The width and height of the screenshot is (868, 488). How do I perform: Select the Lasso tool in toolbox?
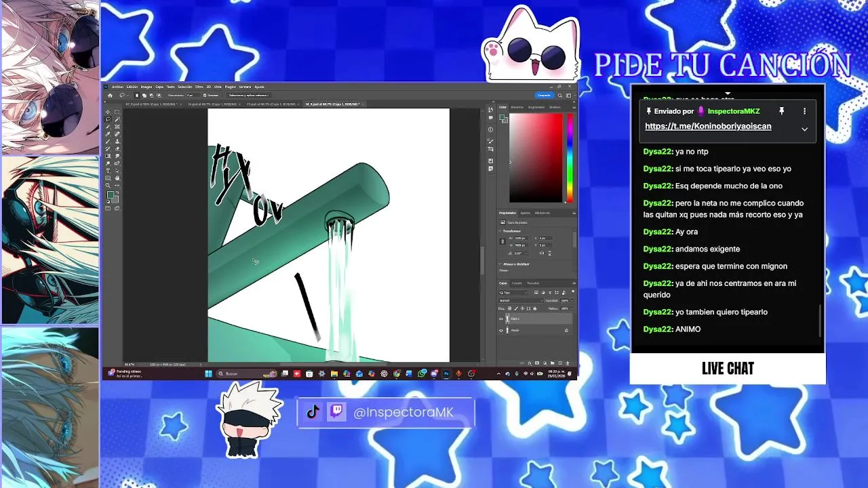108,119
